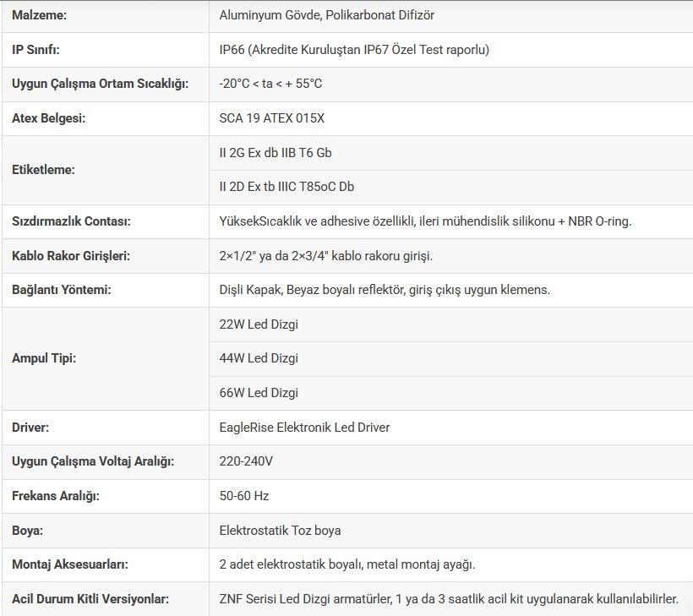Image resolution: width=693 pixels, height=616 pixels.
Task: Click the 50-60 Hz frequency value
Action: point(244,496)
